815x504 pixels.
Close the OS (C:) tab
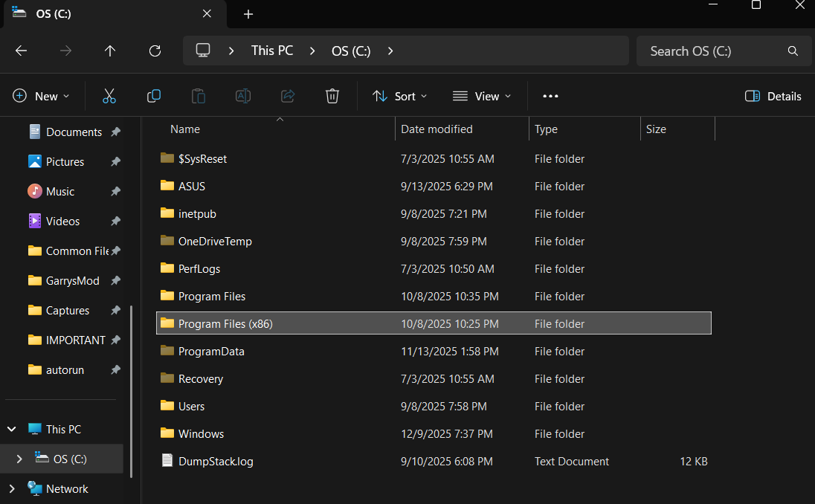[207, 13]
